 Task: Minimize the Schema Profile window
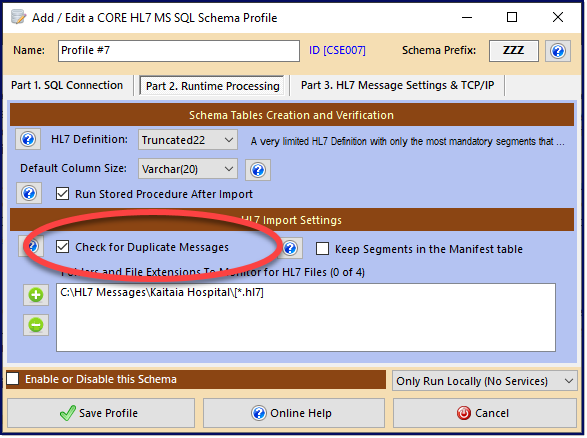[467, 17]
